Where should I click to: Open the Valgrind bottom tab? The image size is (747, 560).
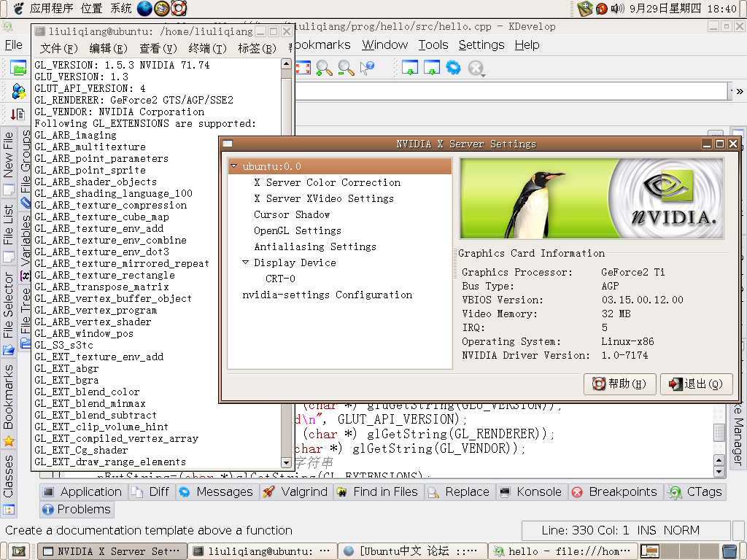tap(295, 492)
